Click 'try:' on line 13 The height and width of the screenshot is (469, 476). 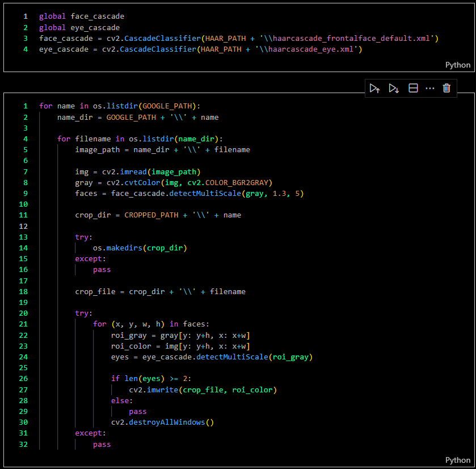coord(83,237)
